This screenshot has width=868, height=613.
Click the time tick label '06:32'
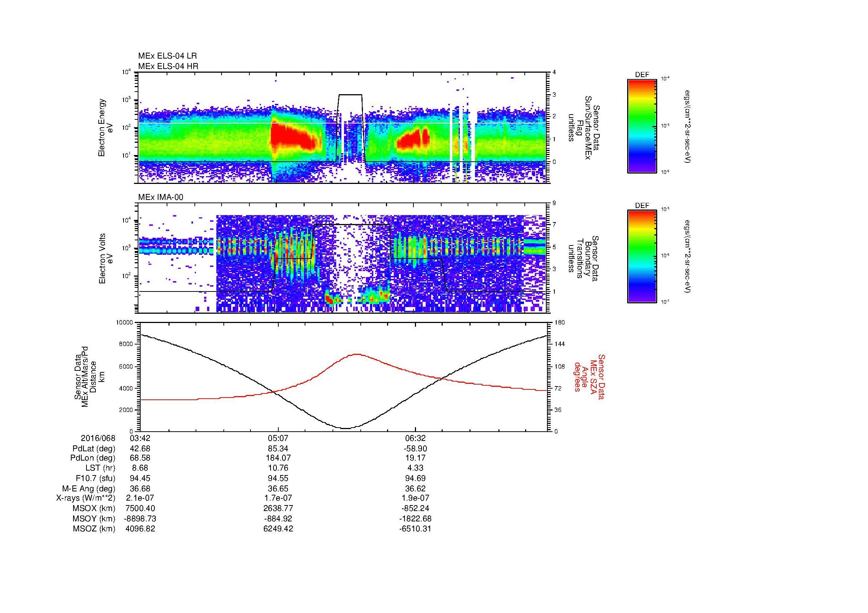tap(415, 438)
